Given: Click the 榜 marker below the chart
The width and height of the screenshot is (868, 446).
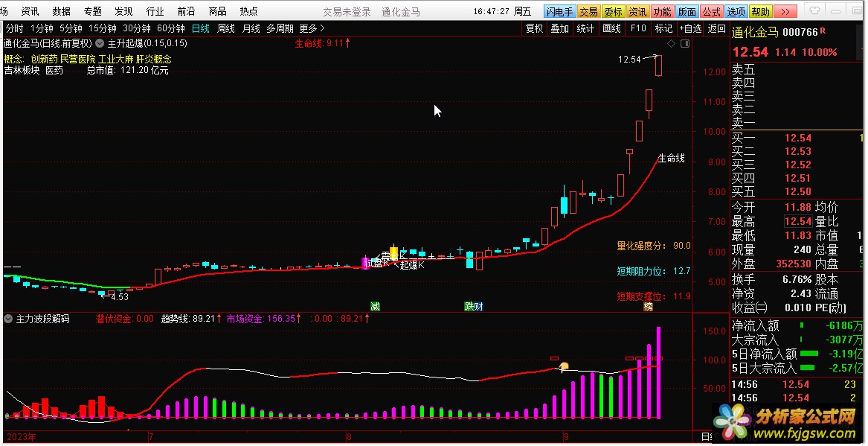Looking at the screenshot, I should tap(648, 306).
